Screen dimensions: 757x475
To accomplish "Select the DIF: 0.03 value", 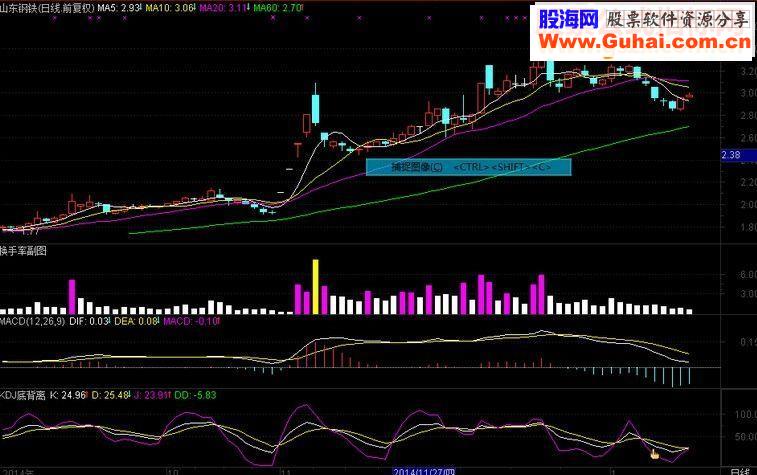I will click(90, 321).
